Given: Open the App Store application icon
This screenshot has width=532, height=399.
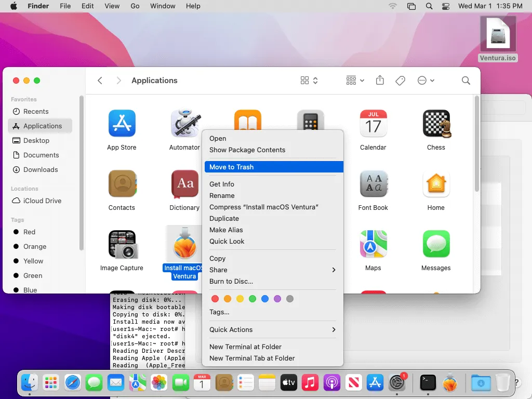Looking at the screenshot, I should pyautogui.click(x=122, y=124).
